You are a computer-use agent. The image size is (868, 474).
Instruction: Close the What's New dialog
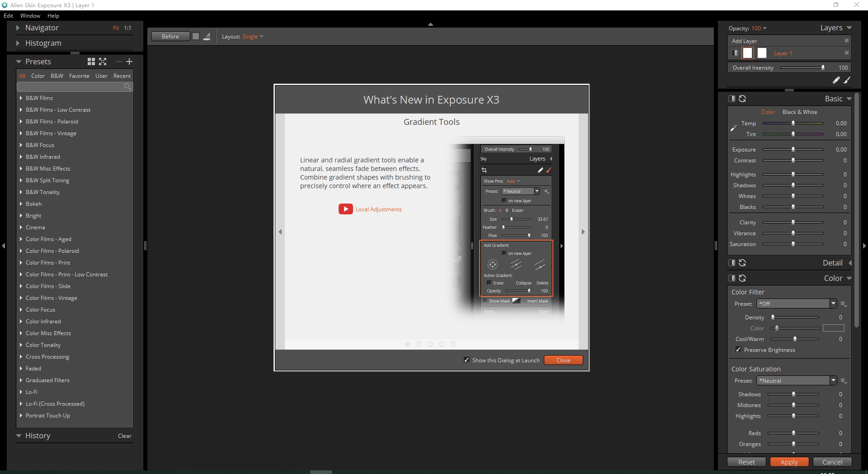pos(563,360)
